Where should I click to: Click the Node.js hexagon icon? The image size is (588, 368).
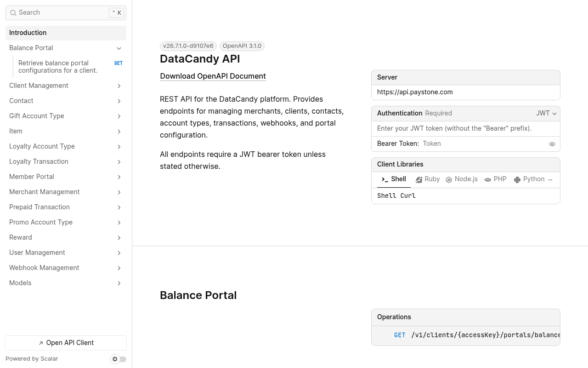click(x=449, y=179)
